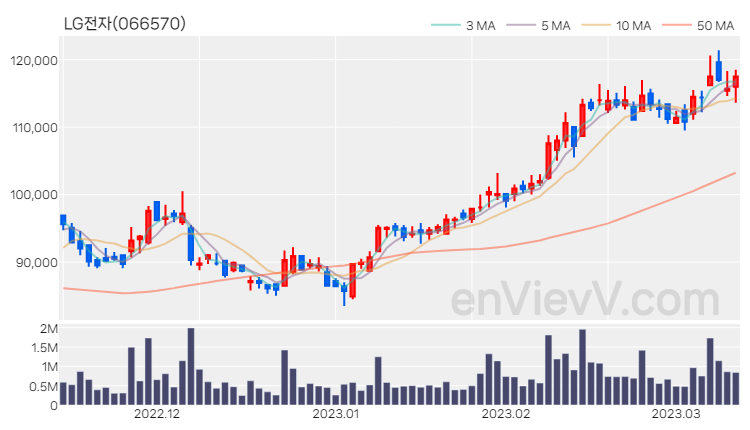This screenshot has height=430, width=750.
Task: Toggle the 50 MA legend entry
Action: (x=698, y=25)
